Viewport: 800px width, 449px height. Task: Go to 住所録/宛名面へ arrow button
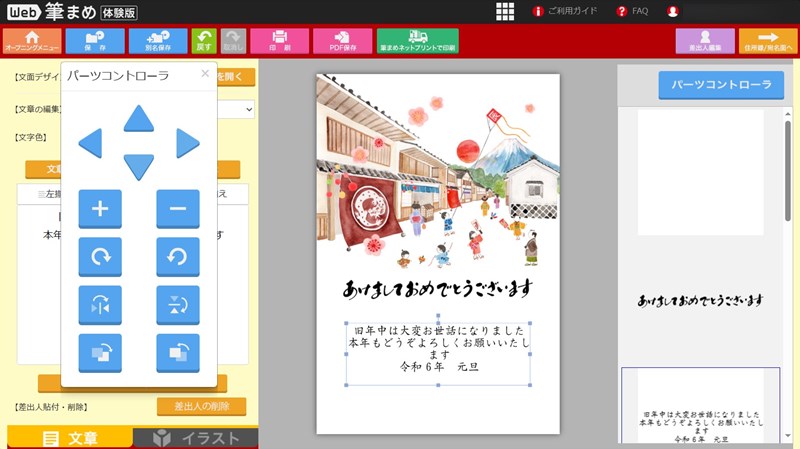pos(768,41)
